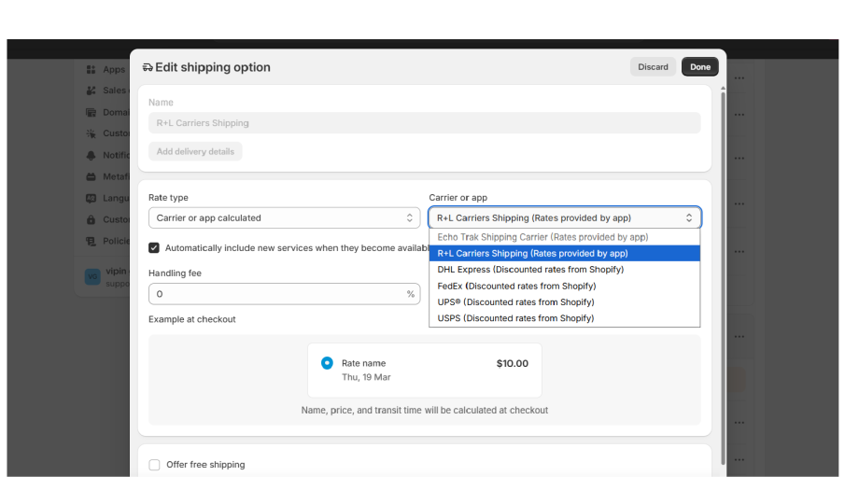This screenshot has height=504, width=859.
Task: Click the store avatar icon at sidebar bottom
Action: click(92, 276)
